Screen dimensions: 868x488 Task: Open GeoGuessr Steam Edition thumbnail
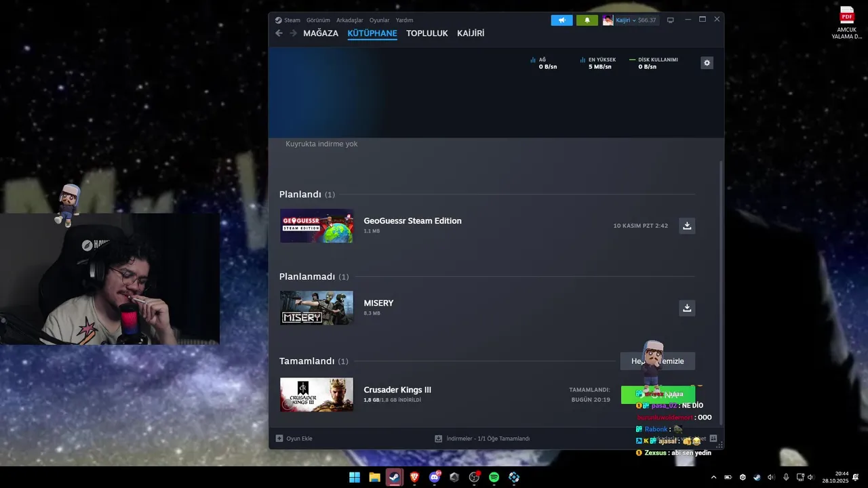point(317,226)
